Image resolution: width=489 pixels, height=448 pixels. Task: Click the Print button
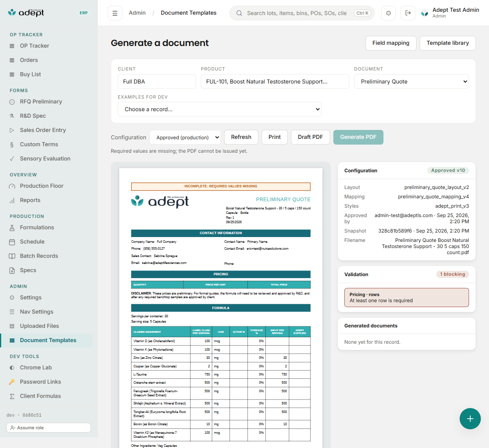(275, 137)
